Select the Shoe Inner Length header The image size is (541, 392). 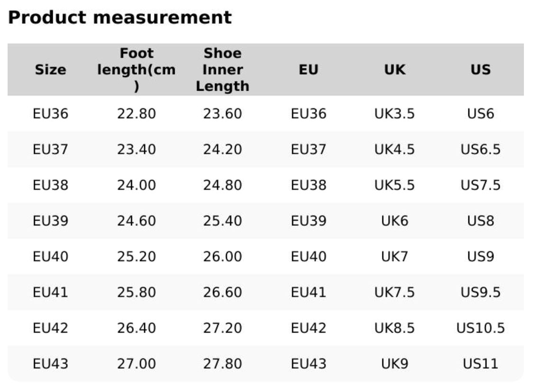(223, 70)
